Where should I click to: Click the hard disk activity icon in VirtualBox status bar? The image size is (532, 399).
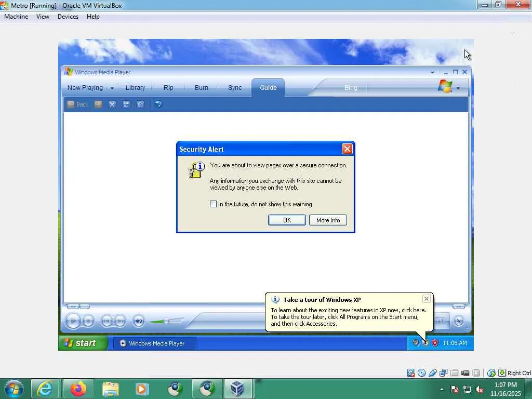point(411,373)
